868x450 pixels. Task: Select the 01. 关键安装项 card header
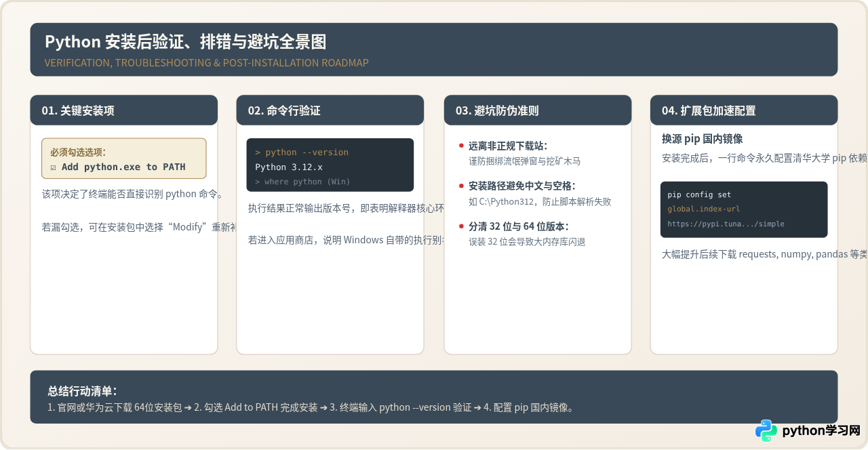click(x=124, y=110)
